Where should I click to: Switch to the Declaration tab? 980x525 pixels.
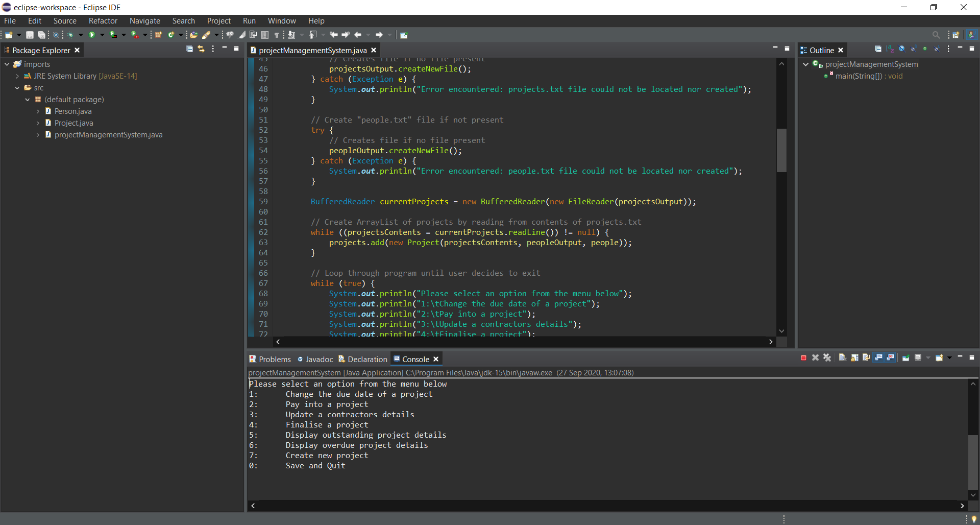point(363,359)
